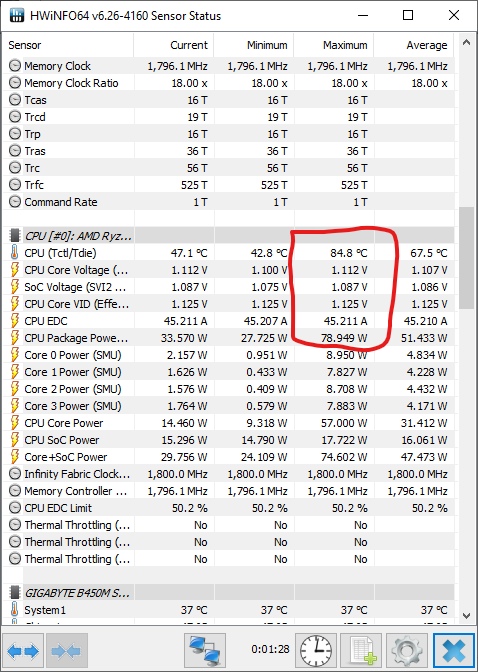Screen dimensions: 478x672
Task: Click the chip icon of GIGABYTE B450M group
Action: [x=15, y=593]
